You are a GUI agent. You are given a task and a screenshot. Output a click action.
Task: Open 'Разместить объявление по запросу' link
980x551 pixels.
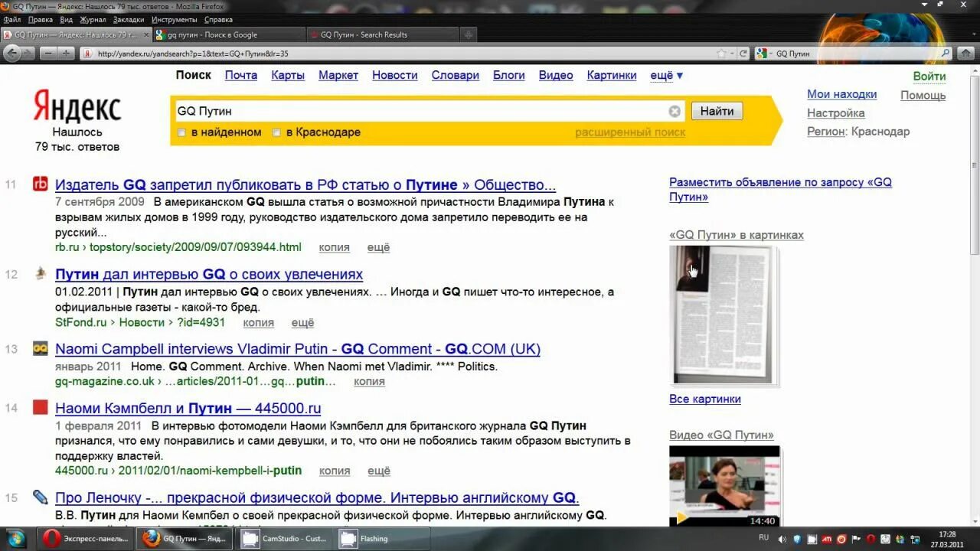[x=780, y=190]
